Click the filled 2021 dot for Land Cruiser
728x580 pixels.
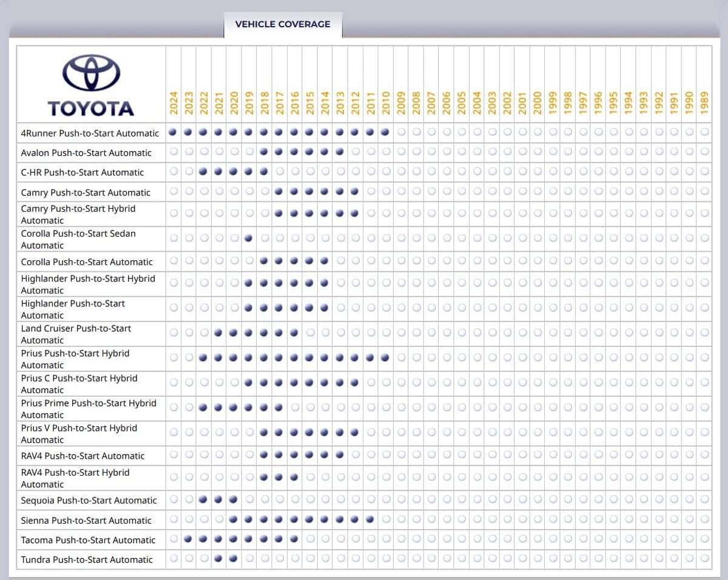[x=219, y=332]
